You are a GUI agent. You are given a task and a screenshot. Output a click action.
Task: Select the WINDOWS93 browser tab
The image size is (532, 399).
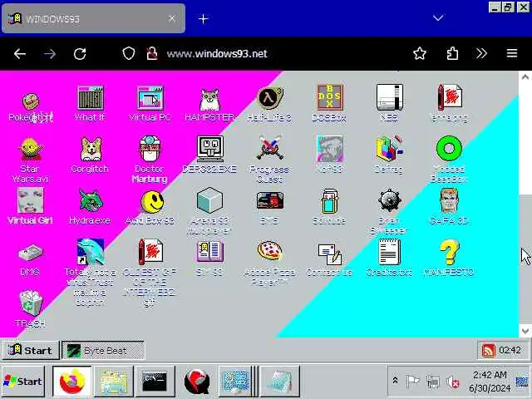coord(93,18)
